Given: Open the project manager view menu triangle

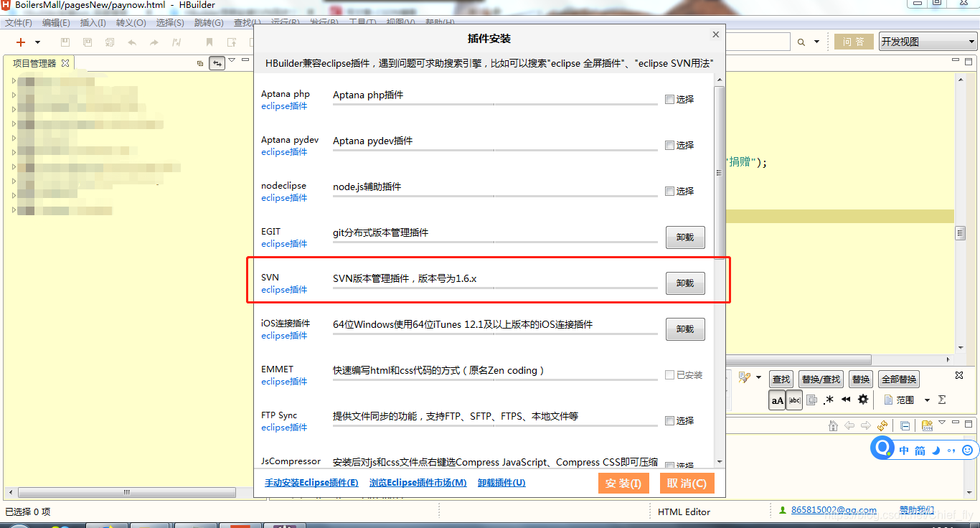Looking at the screenshot, I should [x=232, y=61].
